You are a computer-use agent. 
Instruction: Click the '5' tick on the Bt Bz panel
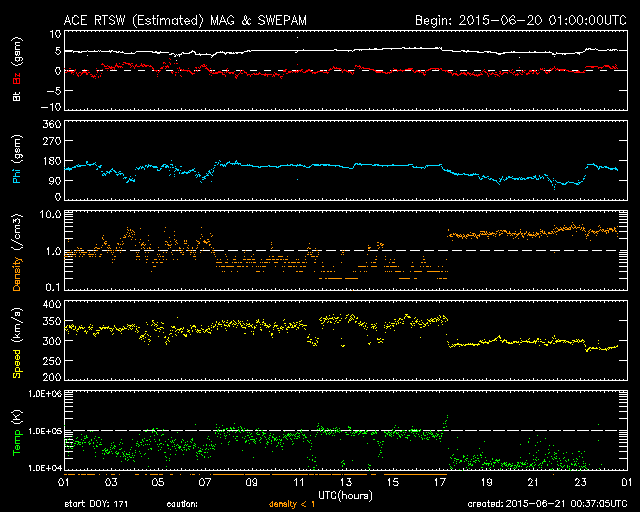pos(58,51)
